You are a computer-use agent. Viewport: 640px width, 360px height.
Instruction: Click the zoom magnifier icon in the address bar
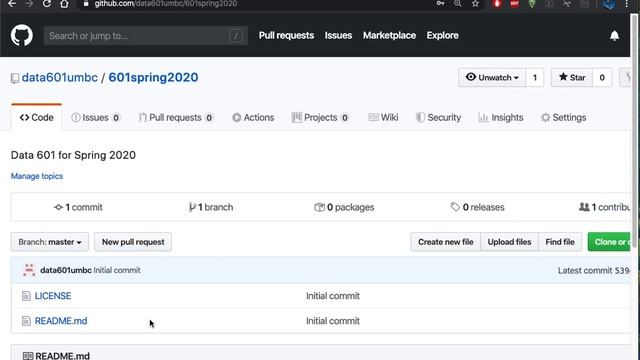[x=458, y=4]
